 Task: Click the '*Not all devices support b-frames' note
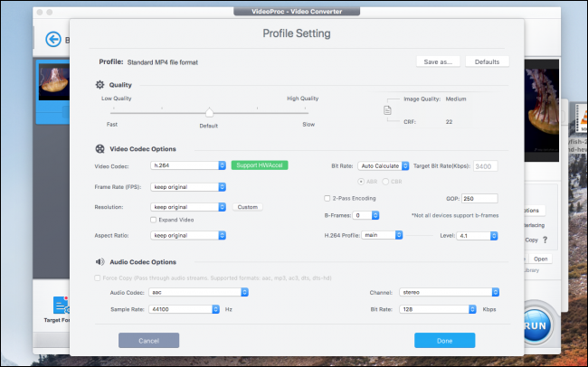click(455, 215)
